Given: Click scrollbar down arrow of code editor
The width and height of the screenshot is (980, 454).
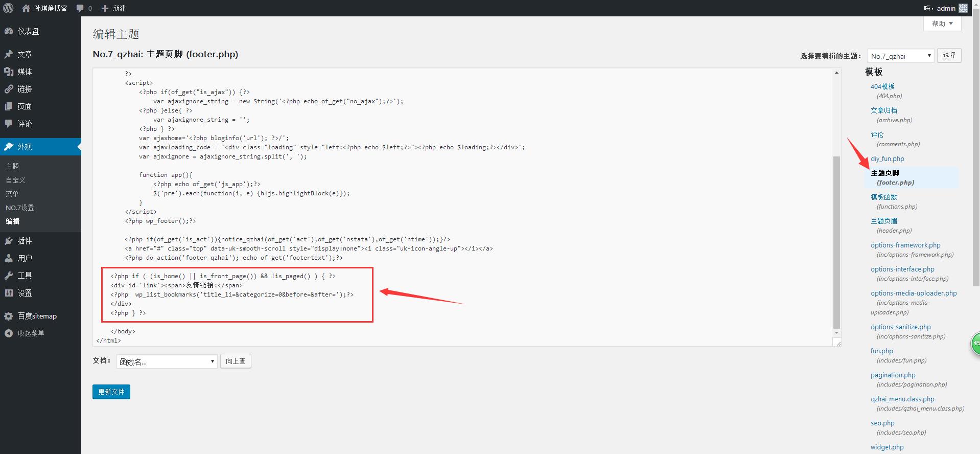Looking at the screenshot, I should click(x=836, y=333).
